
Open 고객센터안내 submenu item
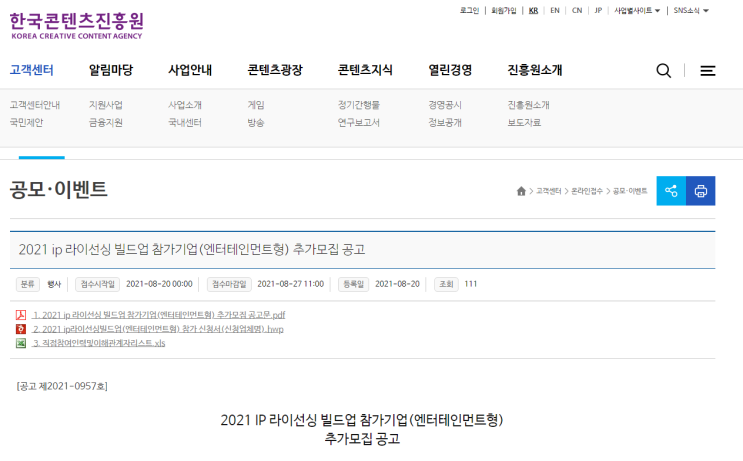tap(35, 105)
